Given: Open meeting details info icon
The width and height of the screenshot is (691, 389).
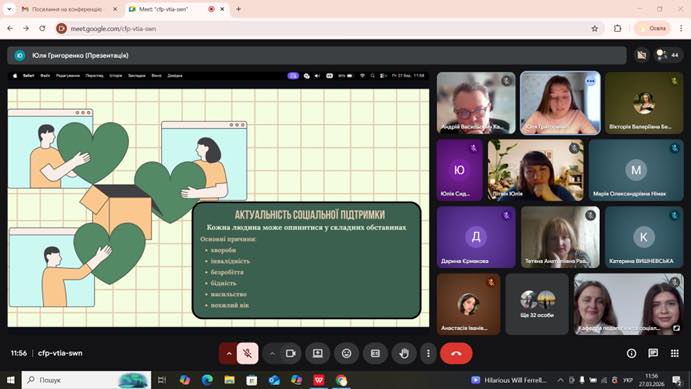Looking at the screenshot, I should 632,353.
